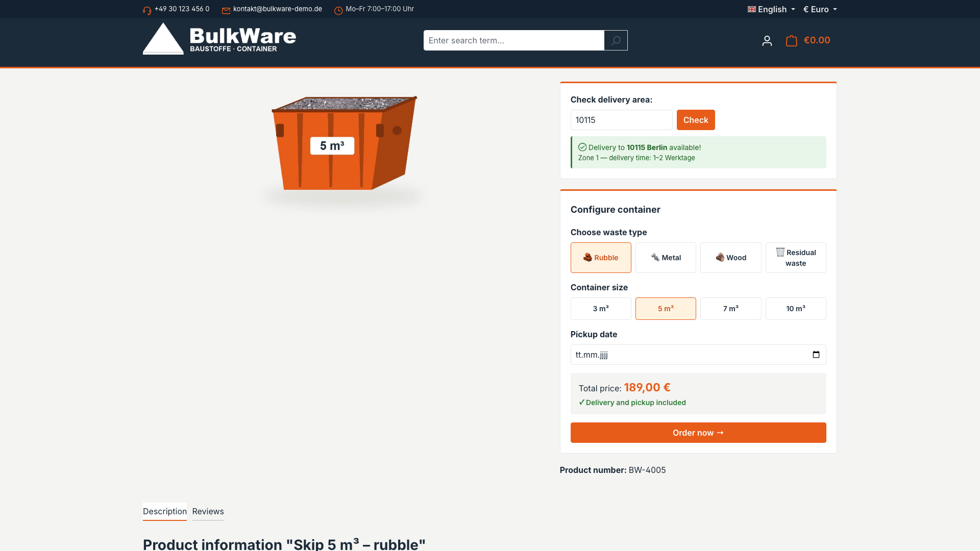Open the user account icon
Screen dimensions: 980x551
767,41
